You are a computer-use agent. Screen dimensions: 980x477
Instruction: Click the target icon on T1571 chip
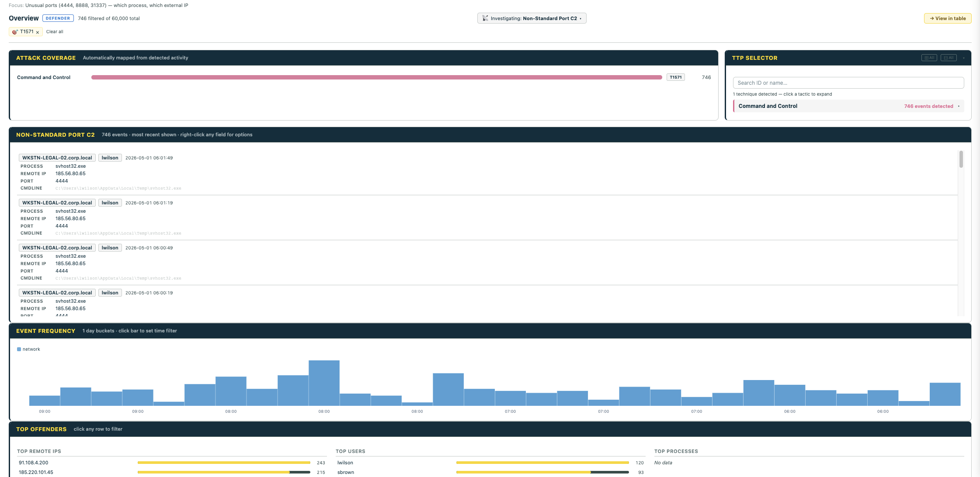click(x=15, y=32)
